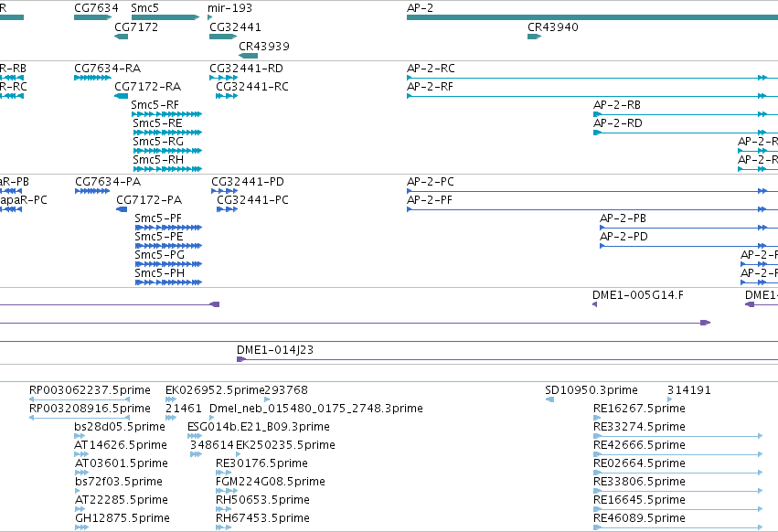Select protein Smc5-PG
Viewport: 778px width, 532px height.
point(160,255)
